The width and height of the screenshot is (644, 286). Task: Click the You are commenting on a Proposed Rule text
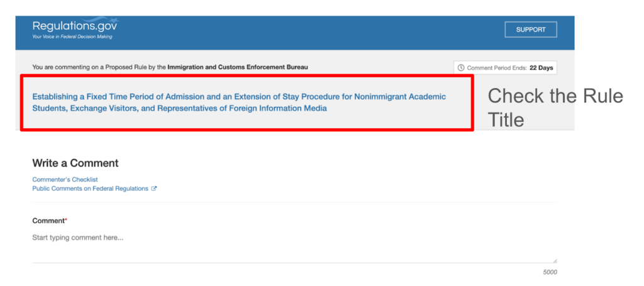point(99,67)
